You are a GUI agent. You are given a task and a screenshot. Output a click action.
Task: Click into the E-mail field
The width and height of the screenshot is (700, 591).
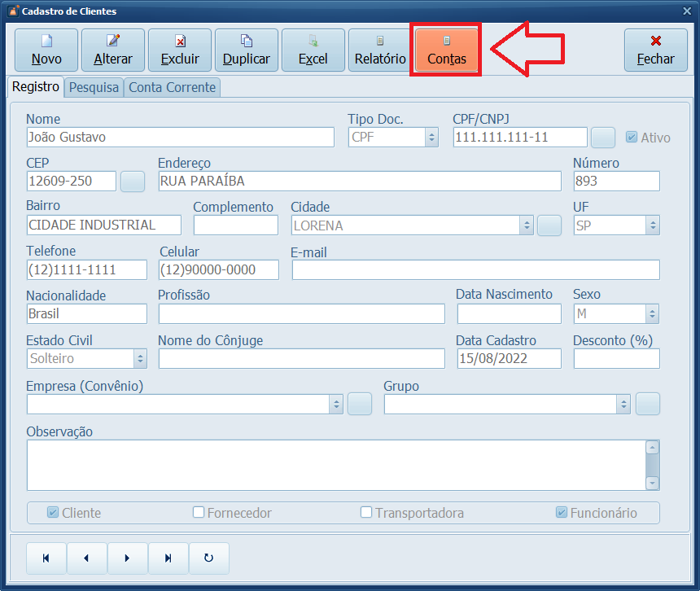(475, 270)
